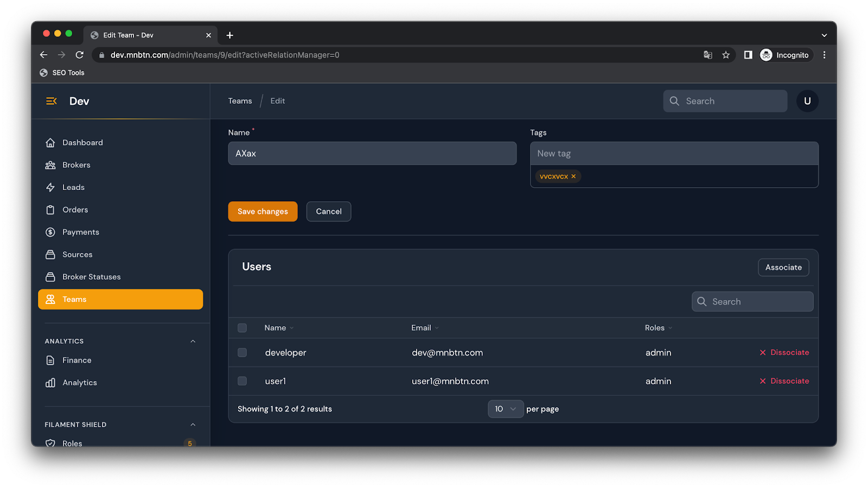Check the user1 row checkbox

(x=242, y=381)
